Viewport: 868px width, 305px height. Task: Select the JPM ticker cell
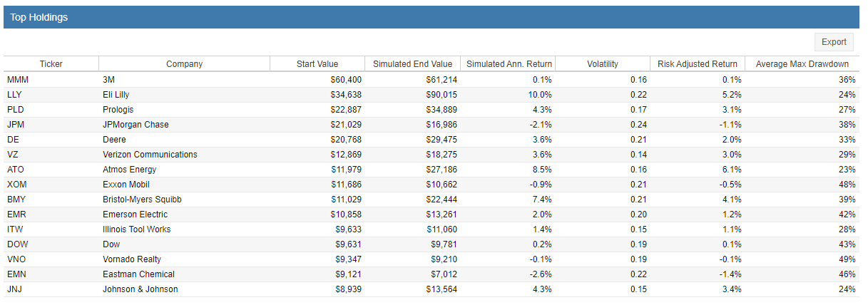(16, 125)
